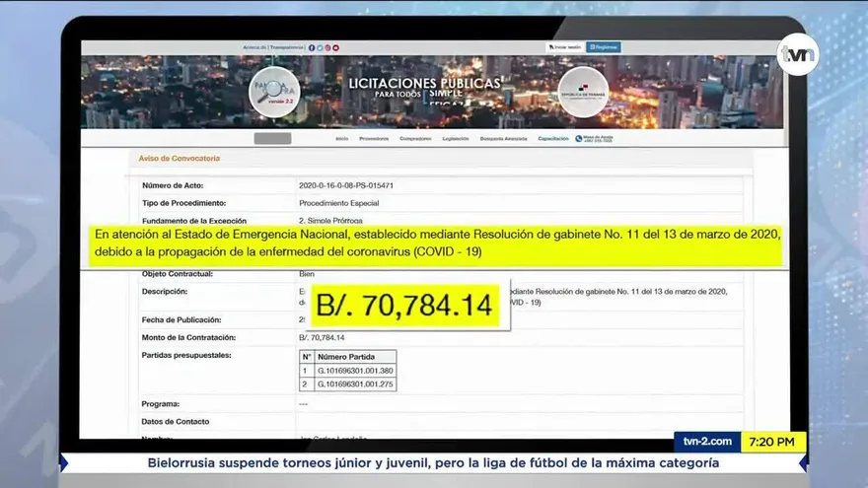Screen dimensions: 868x488
Task: Open the Instagram icon in the header
Action: pyautogui.click(x=327, y=47)
